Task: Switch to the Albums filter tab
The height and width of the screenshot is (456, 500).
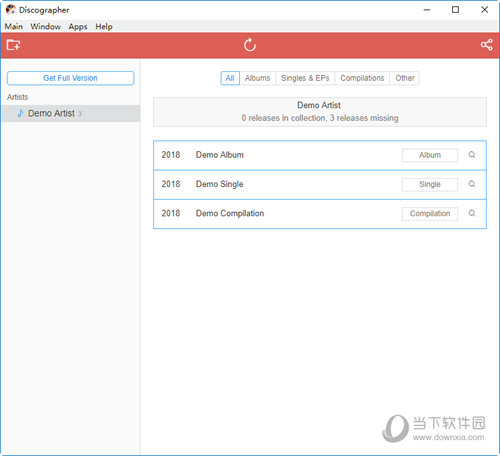Action: tap(257, 78)
